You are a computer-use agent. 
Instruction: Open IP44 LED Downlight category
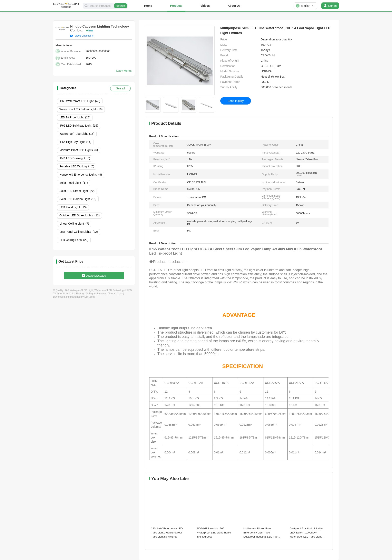(x=75, y=158)
